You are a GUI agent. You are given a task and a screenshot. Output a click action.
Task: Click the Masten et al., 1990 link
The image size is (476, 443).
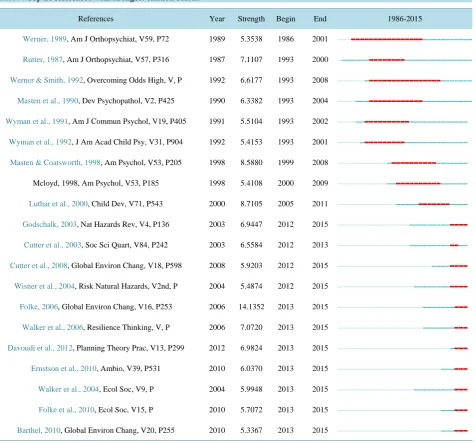click(48, 101)
